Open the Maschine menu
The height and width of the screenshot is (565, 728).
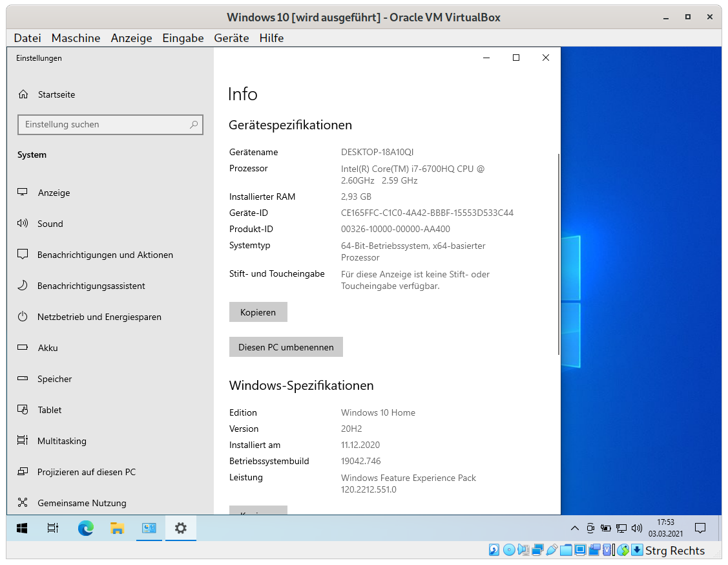point(76,38)
